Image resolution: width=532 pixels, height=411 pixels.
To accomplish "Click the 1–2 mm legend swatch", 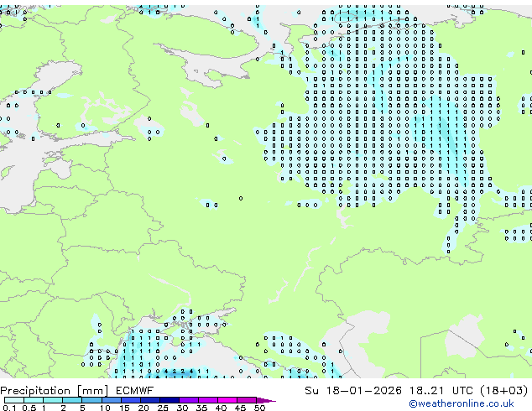I will click(53, 400).
